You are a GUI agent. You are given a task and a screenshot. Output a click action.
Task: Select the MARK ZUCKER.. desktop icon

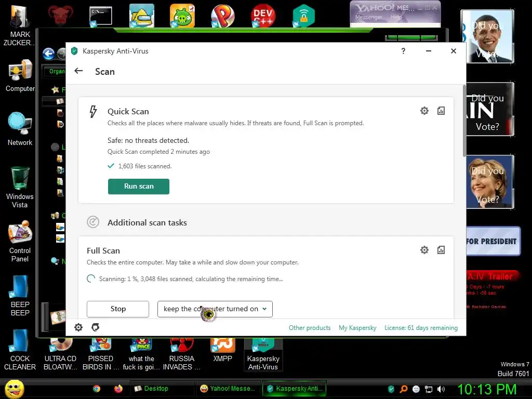pyautogui.click(x=20, y=25)
